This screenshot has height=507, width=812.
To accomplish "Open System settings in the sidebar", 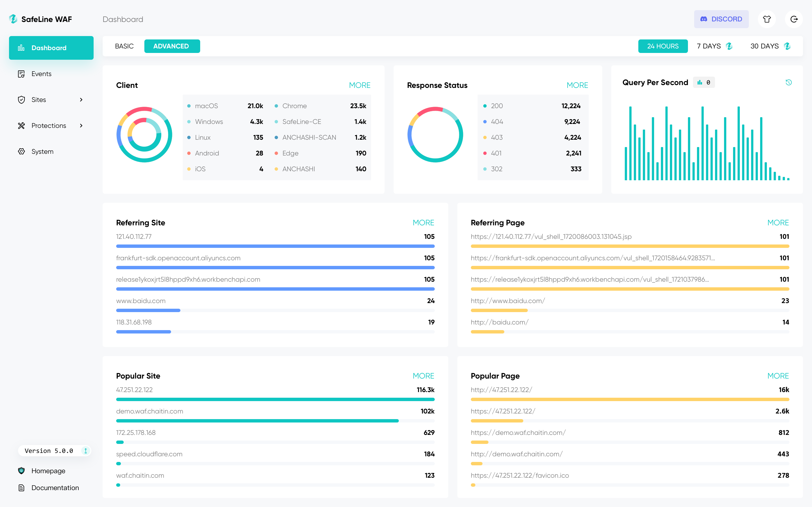I will [42, 152].
